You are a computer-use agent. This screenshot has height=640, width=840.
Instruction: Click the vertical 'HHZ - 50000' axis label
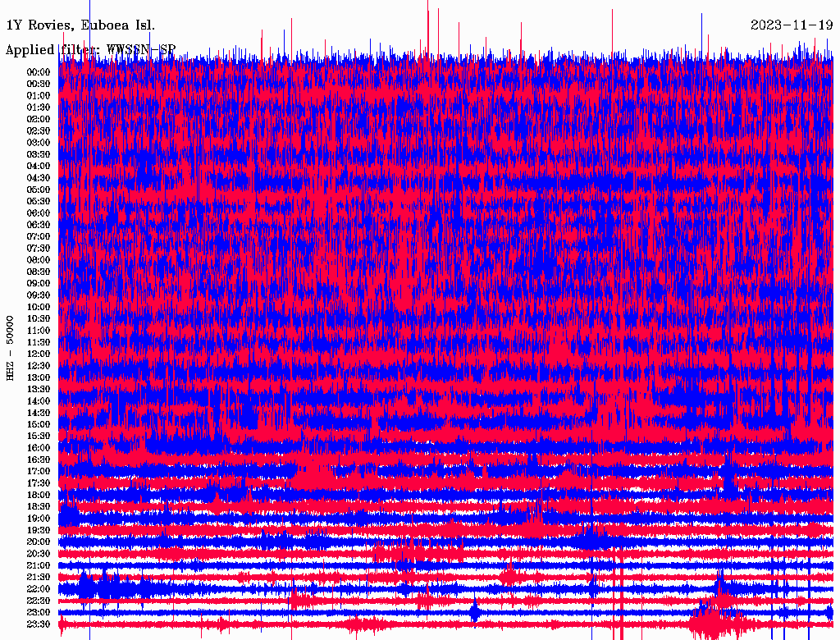11,348
